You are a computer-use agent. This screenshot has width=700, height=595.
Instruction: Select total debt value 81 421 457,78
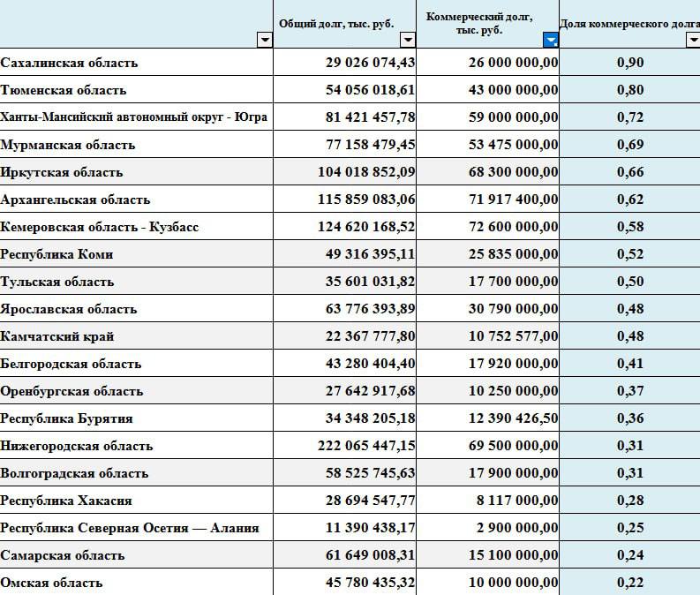pyautogui.click(x=344, y=117)
